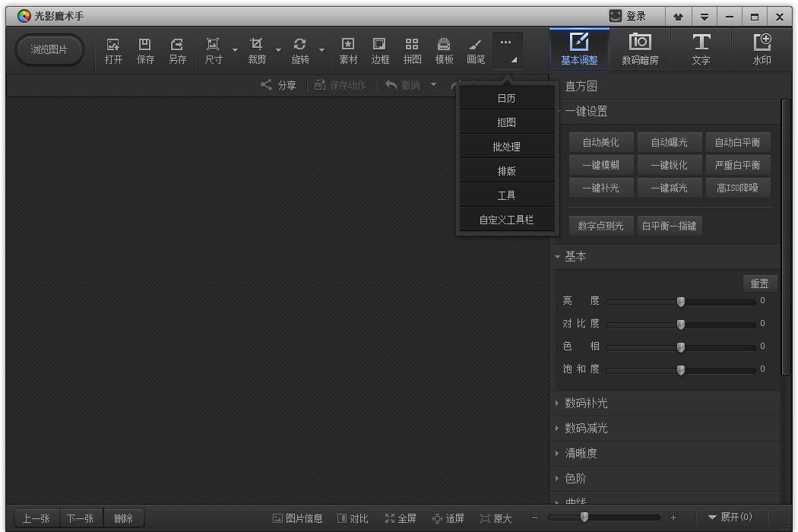Viewport: 798px width, 532px height.
Task: Click the Open (打开) image icon
Action: click(x=113, y=50)
